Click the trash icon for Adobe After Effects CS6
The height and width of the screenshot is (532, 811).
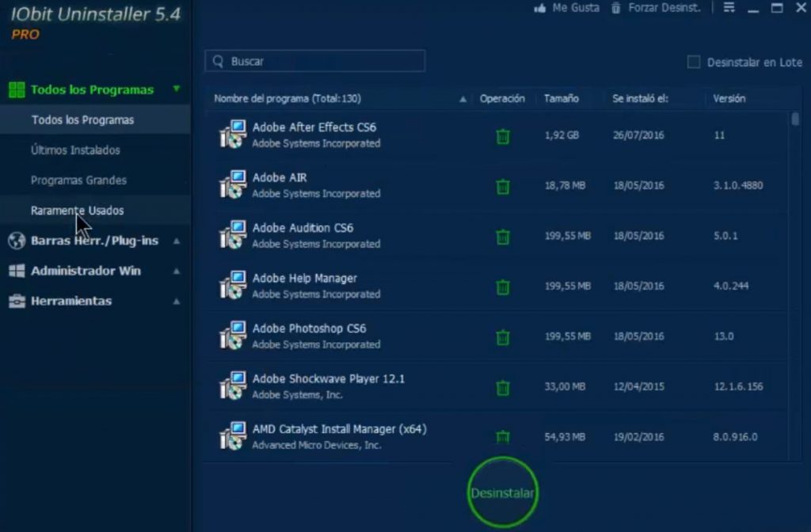[x=503, y=136]
